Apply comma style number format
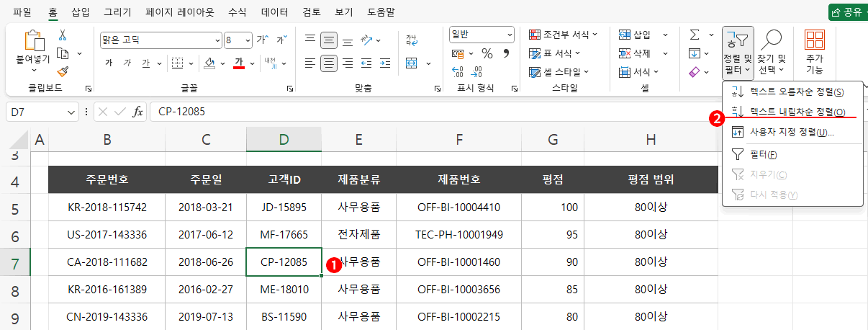 click(x=506, y=53)
